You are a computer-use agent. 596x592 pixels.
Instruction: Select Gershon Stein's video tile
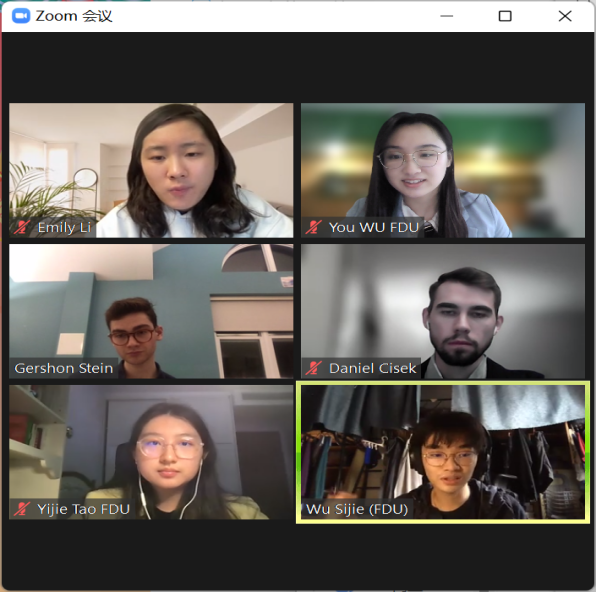(151, 311)
